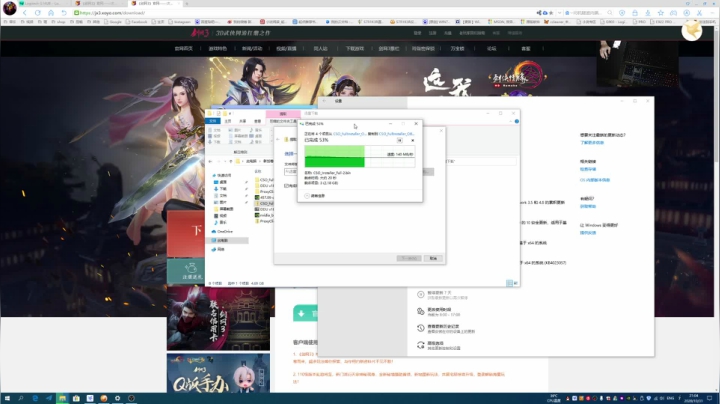Viewport: 720px width, 404px height.
Task: Open the Google bookmark
Action: coord(113,22)
